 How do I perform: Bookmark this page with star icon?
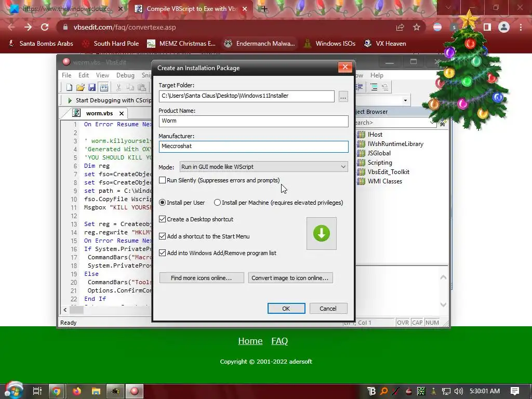pyautogui.click(x=417, y=27)
